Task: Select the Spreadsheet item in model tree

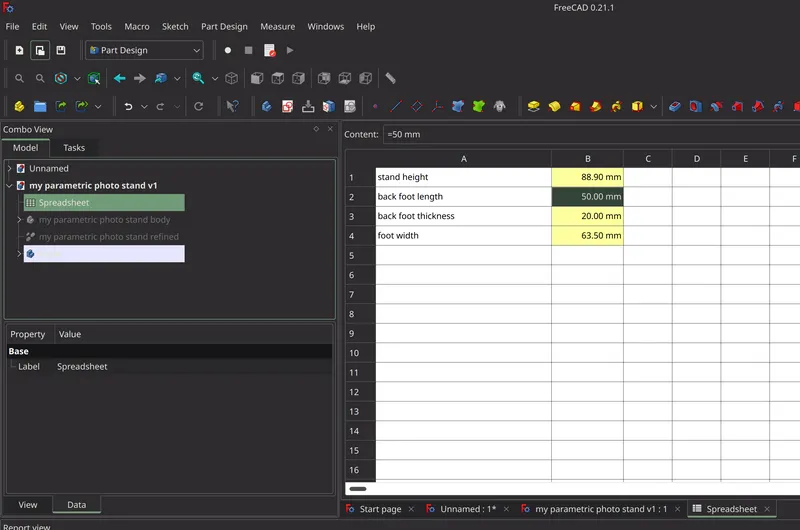Action: click(64, 203)
